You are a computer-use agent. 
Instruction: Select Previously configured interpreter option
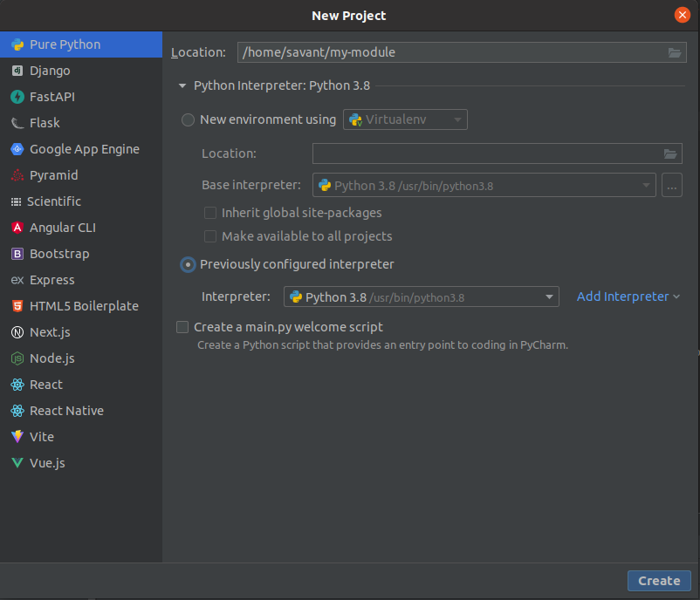(188, 264)
